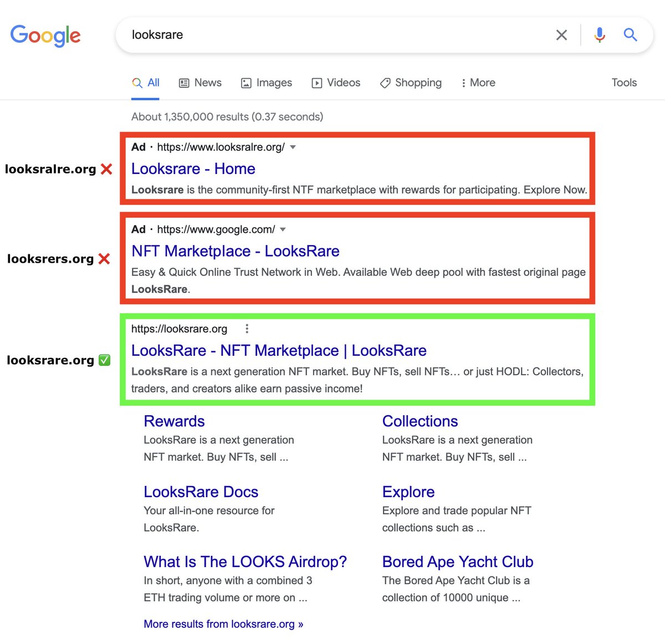
Task: Open the 'Looksrare - Home' ad link
Action: click(193, 168)
